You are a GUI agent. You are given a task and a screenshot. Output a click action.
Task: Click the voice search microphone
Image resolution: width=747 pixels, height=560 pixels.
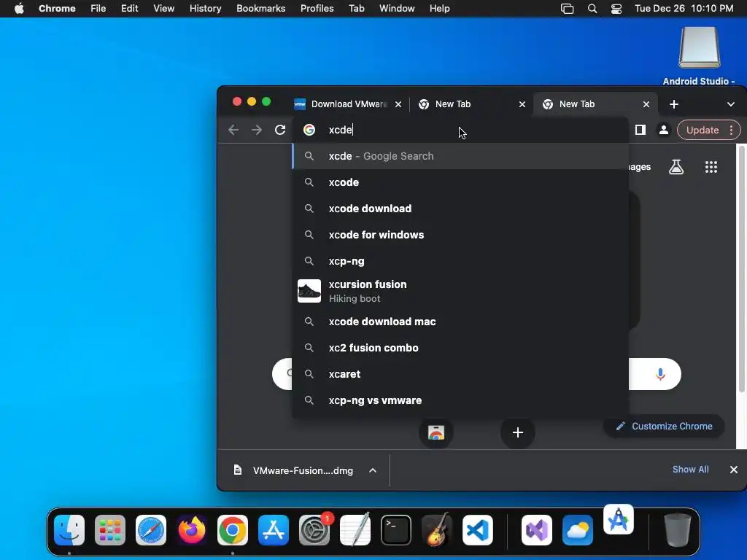pyautogui.click(x=659, y=374)
